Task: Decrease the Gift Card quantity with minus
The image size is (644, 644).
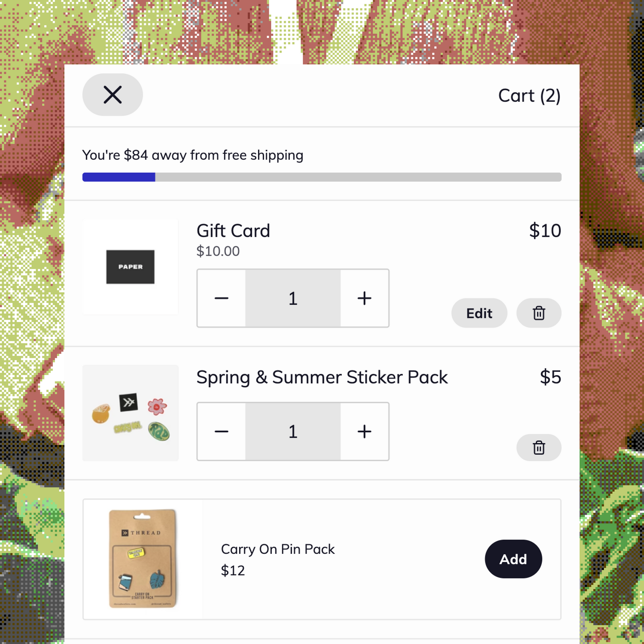Action: pyautogui.click(x=221, y=298)
